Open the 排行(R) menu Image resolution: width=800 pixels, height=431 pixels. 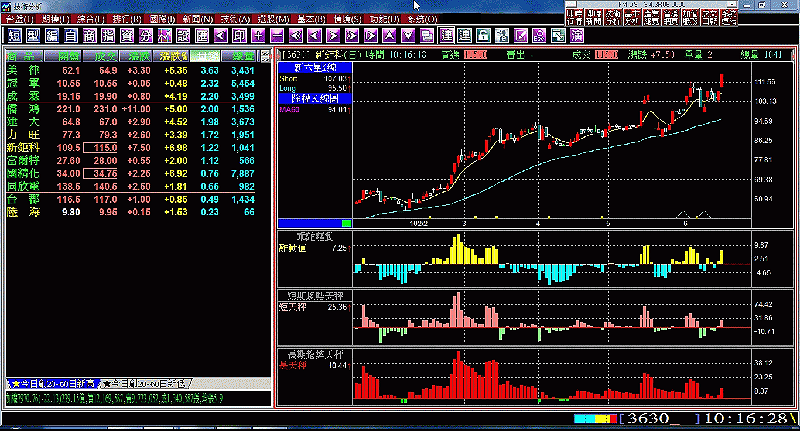tap(127, 19)
